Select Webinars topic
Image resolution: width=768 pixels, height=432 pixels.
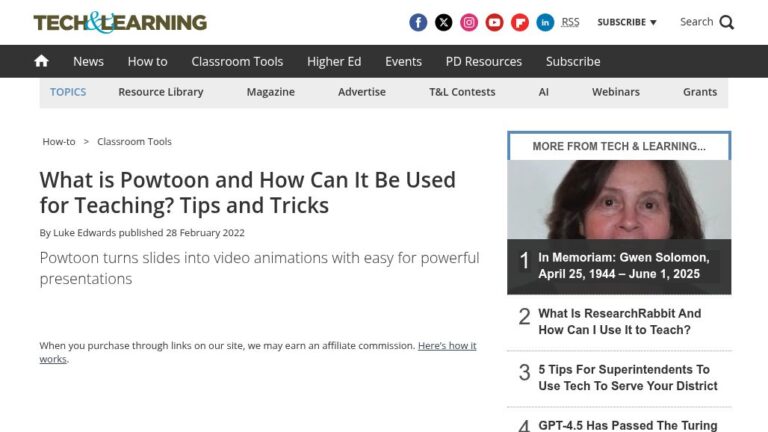[616, 92]
